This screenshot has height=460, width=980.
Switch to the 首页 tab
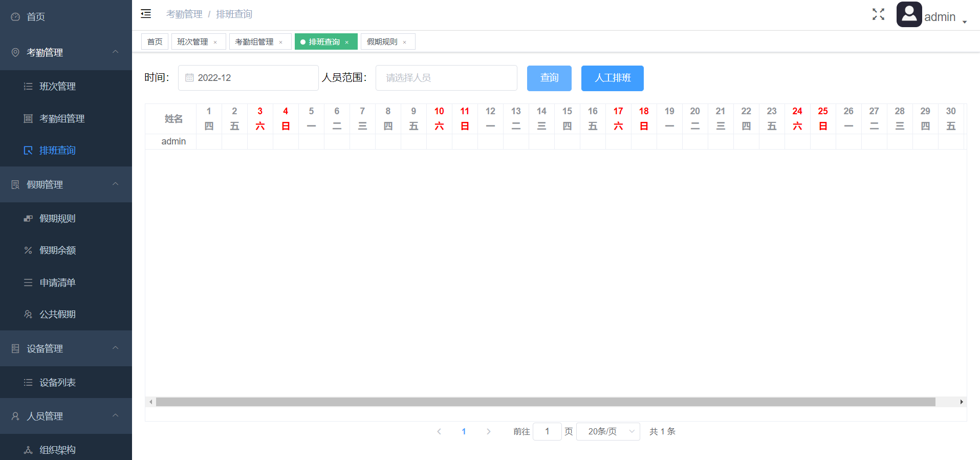point(155,41)
